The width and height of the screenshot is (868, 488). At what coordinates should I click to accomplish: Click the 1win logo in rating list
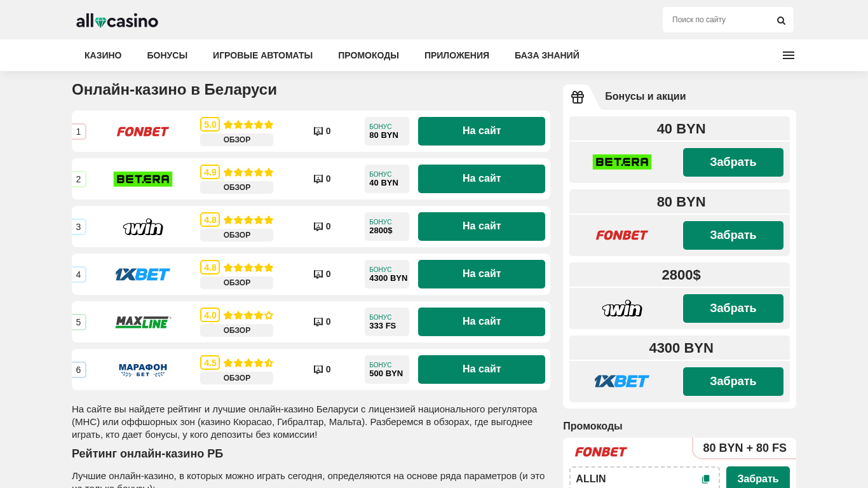click(143, 227)
